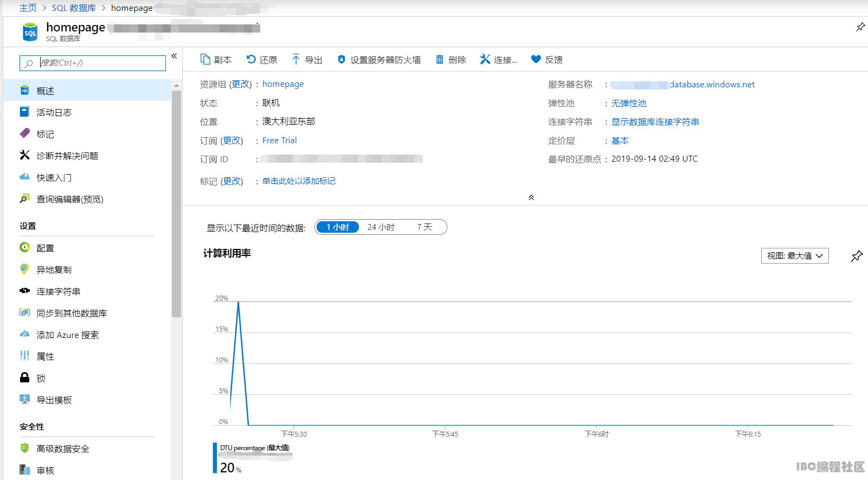Click the 下午5:45 axis label
This screenshot has width=868, height=480.
(x=445, y=434)
